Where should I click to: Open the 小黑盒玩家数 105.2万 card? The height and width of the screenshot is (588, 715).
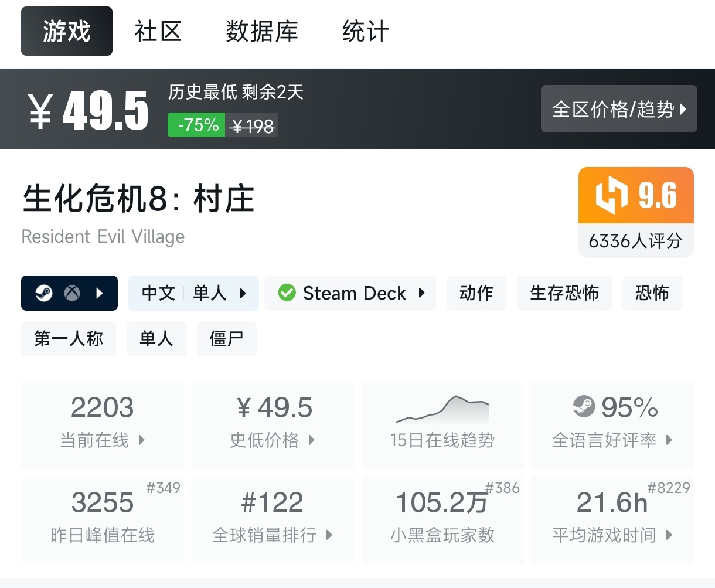click(x=442, y=519)
